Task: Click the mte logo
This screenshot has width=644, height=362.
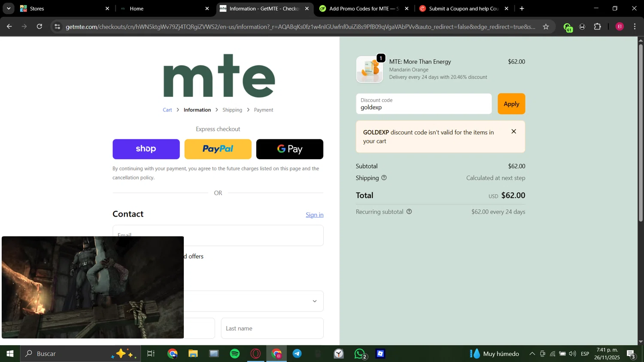Action: [219, 75]
